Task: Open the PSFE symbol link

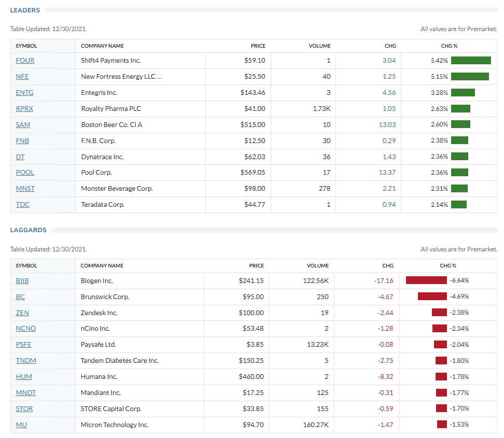Action: tap(23, 345)
